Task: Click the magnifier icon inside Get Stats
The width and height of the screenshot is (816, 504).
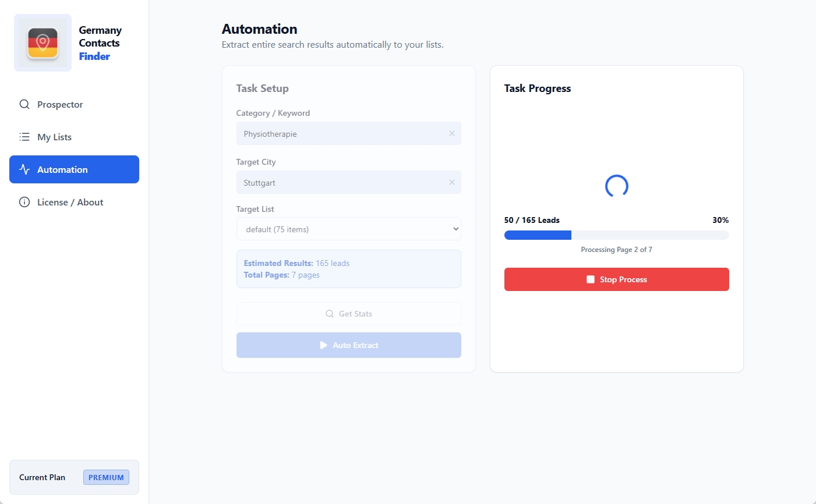Action: pos(330,314)
